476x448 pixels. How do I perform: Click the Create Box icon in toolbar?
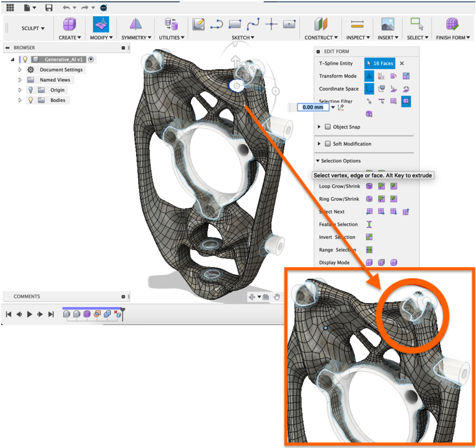(x=70, y=24)
